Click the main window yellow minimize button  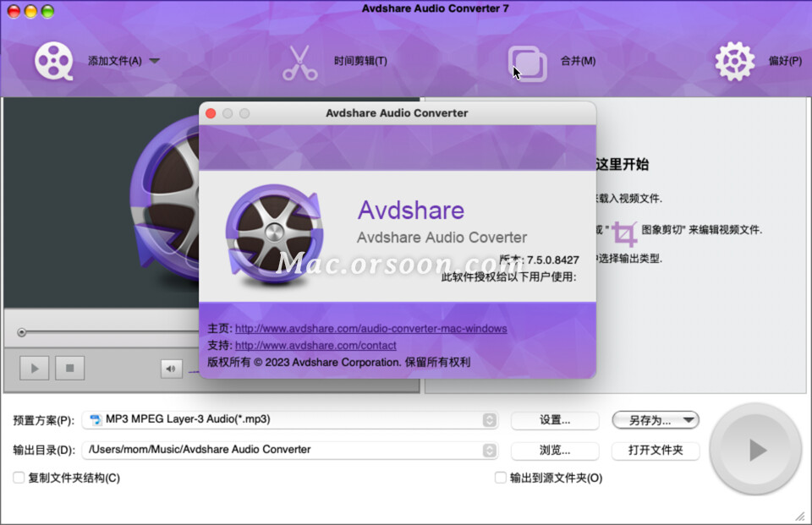point(30,11)
